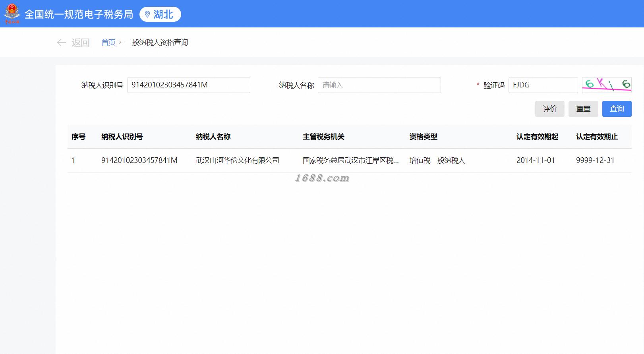The image size is (644, 354).
Task: Click the 主管税务机关 column header
Action: tap(323, 137)
